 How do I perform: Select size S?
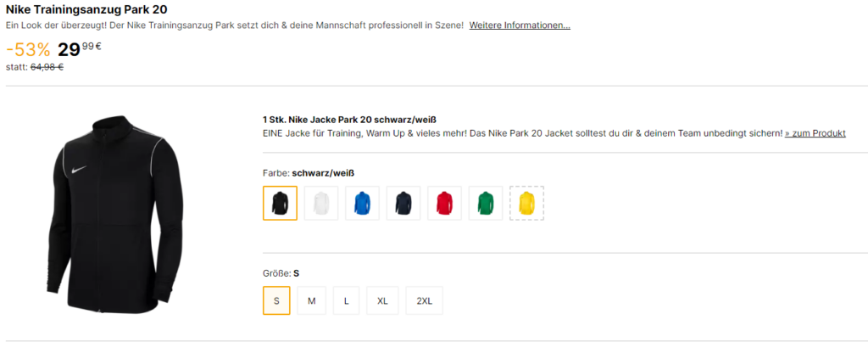[x=276, y=300]
